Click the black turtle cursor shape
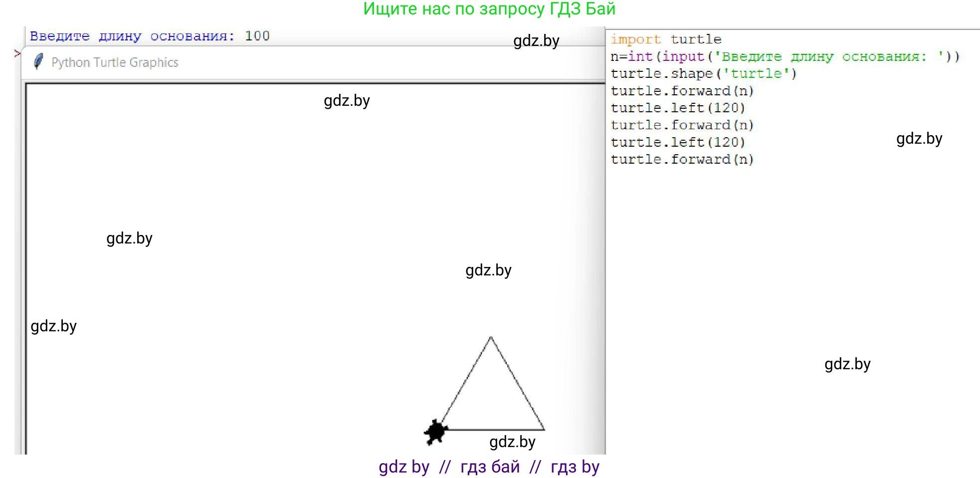The height and width of the screenshot is (478, 980). pyautogui.click(x=436, y=431)
